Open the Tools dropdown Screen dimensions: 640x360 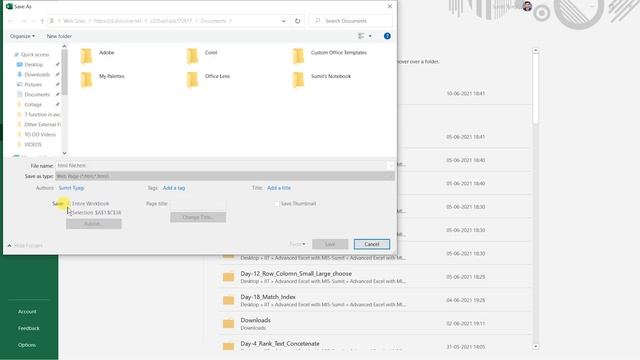point(298,244)
